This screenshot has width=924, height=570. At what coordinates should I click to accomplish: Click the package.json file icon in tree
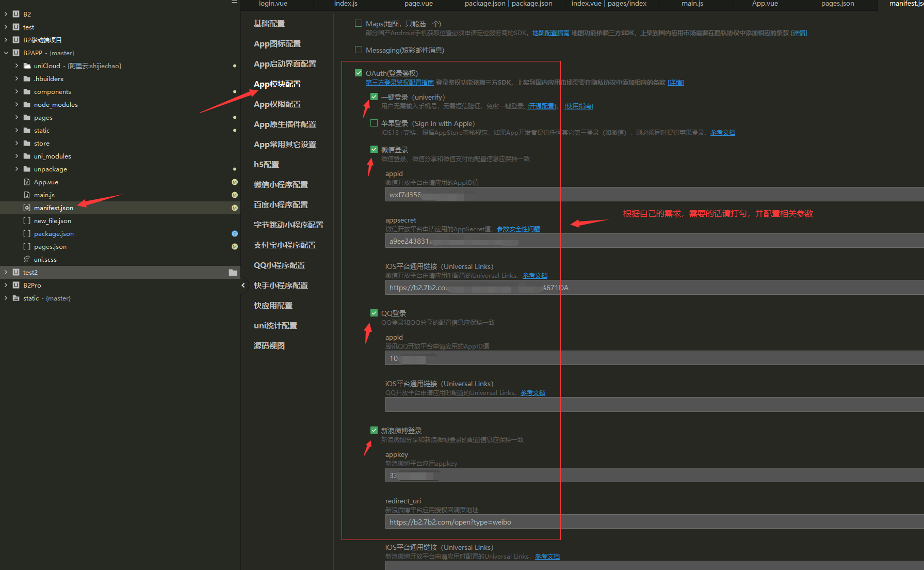[x=27, y=234]
